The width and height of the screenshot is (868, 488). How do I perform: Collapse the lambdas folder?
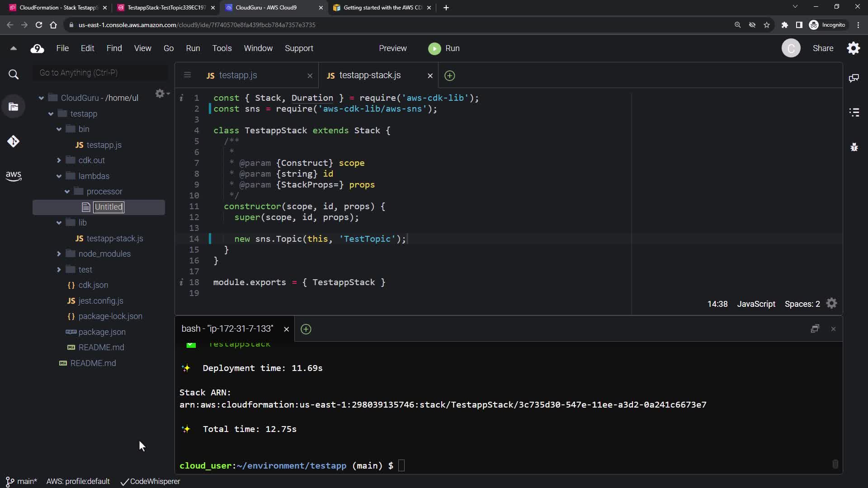click(x=59, y=176)
